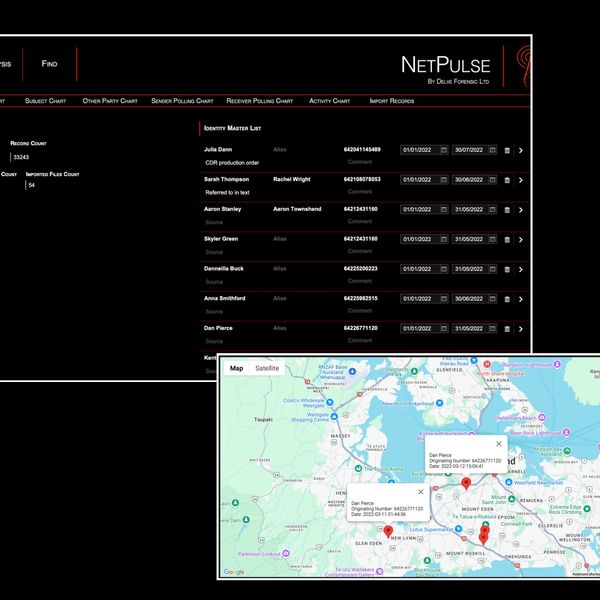The image size is (600, 600).
Task: Close the 2022-03-11 Dan Pierce map popup
Action: 421,492
